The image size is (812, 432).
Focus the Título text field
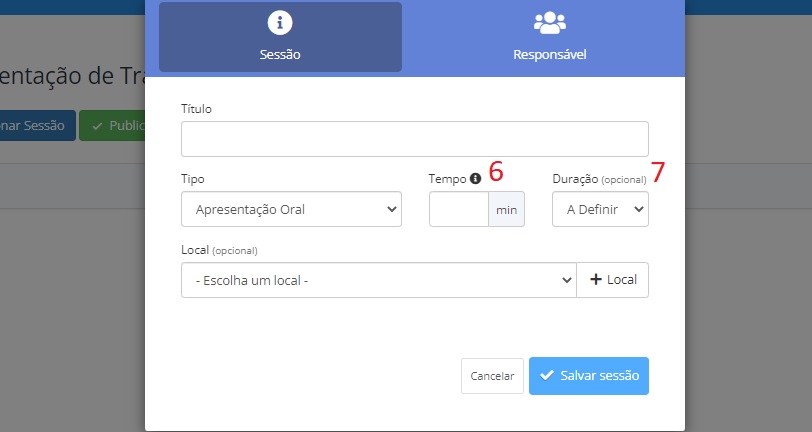point(415,139)
